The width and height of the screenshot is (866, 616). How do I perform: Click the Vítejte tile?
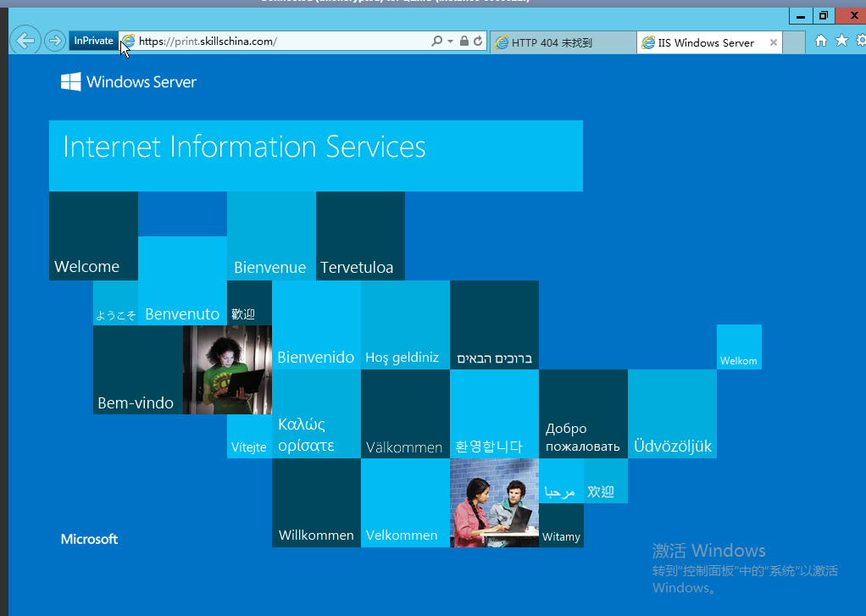click(249, 436)
